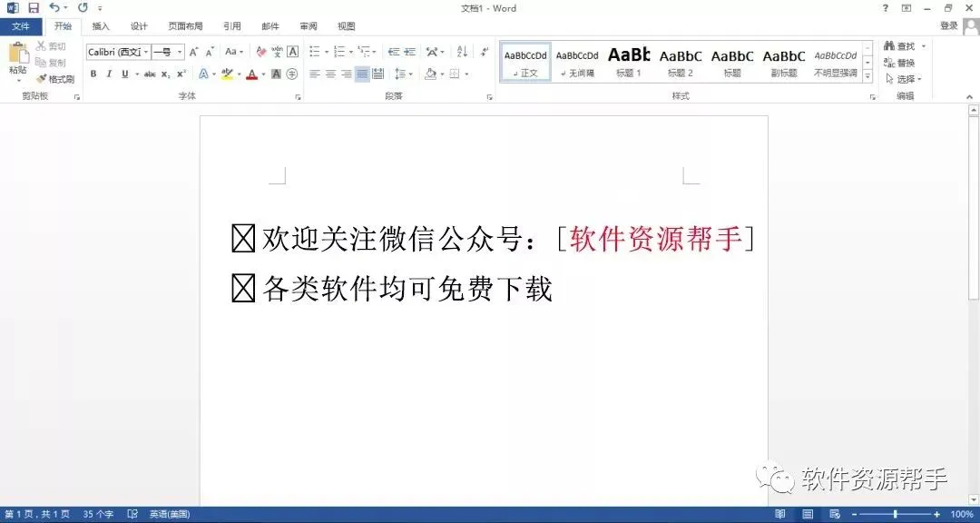980x523 pixels.
Task: Click the Align Left icon
Action: [314, 74]
